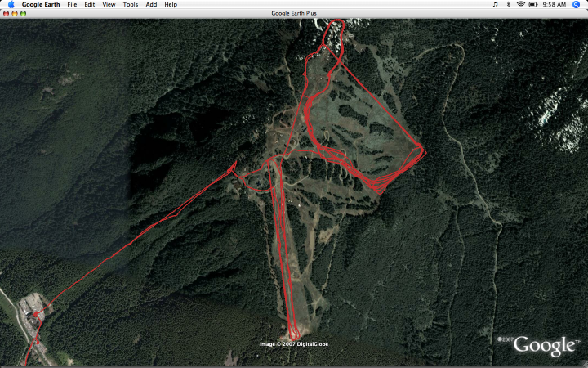This screenshot has width=588, height=368.
Task: Open Spotlight search icon
Action: 576,5
